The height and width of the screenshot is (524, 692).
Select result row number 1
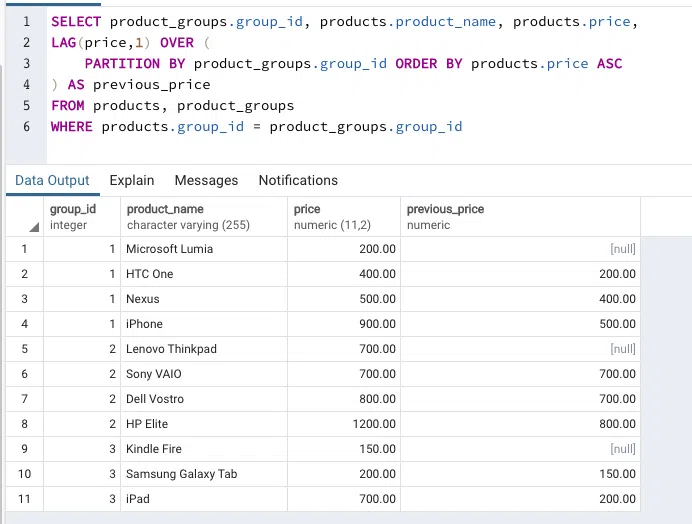(25, 249)
